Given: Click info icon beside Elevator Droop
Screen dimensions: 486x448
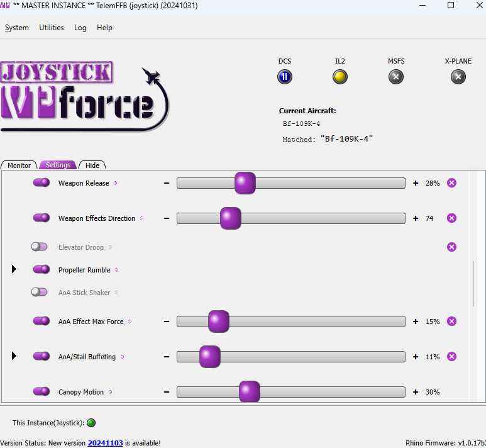Looking at the screenshot, I should pos(110,247).
